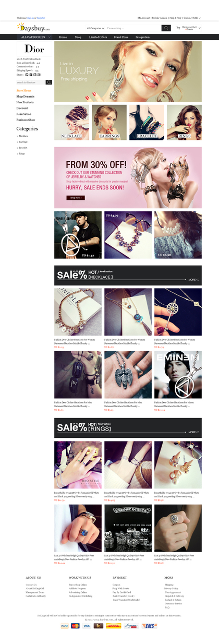
Task: Click the Dior store logo
Action: point(34,49)
